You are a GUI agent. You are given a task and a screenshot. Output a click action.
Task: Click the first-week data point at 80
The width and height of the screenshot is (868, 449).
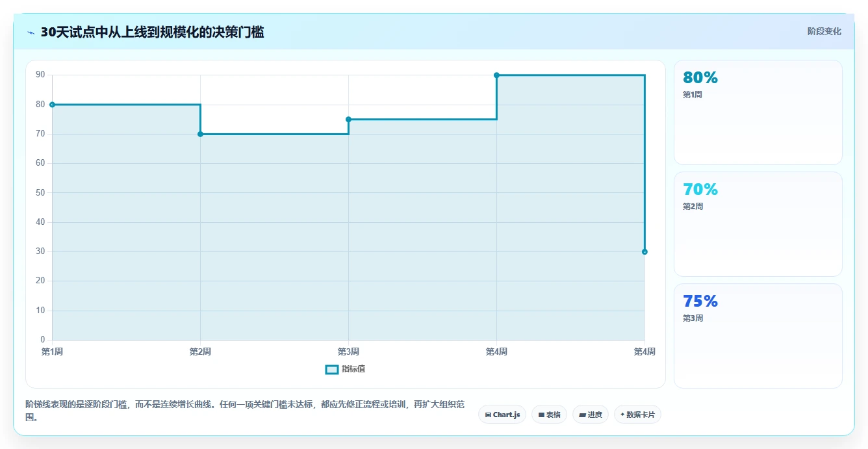(52, 105)
